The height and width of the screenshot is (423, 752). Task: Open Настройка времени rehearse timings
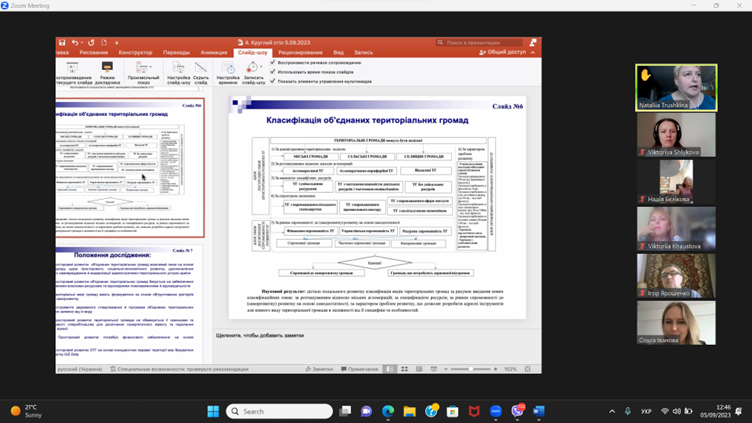228,69
